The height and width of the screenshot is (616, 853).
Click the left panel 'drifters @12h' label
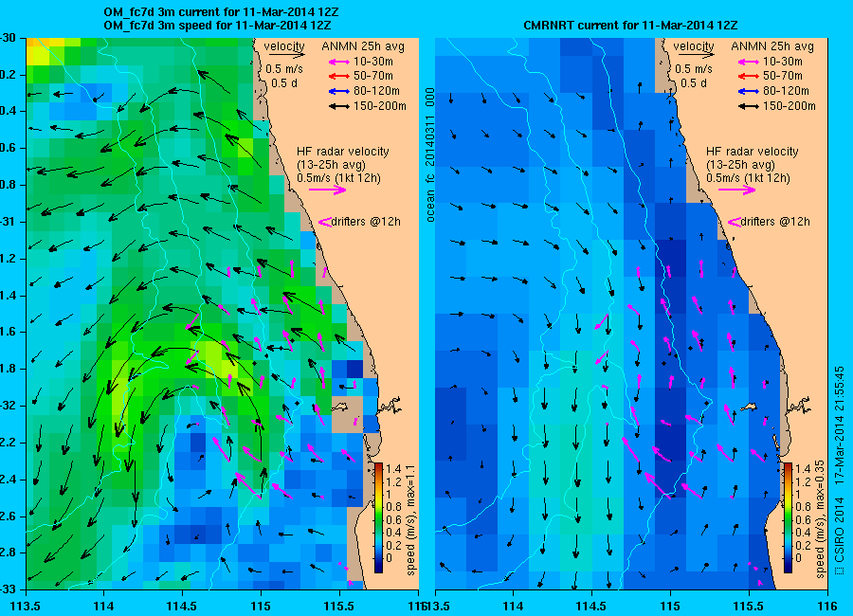[x=366, y=222]
